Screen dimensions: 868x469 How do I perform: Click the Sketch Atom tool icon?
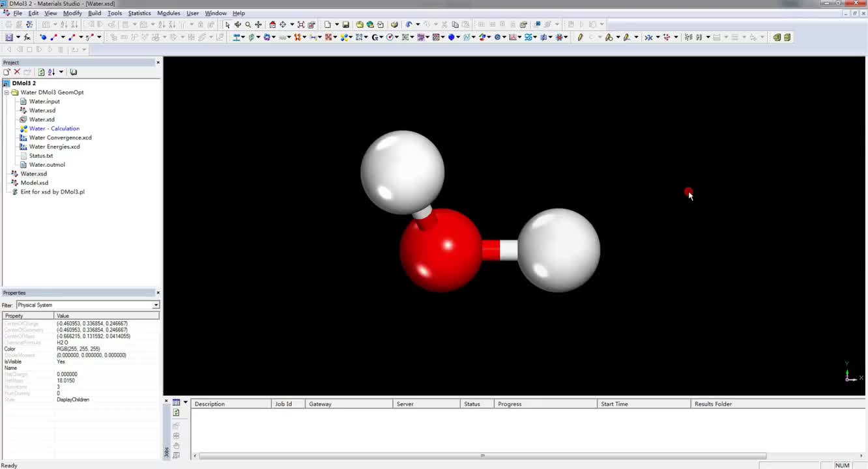44,37
